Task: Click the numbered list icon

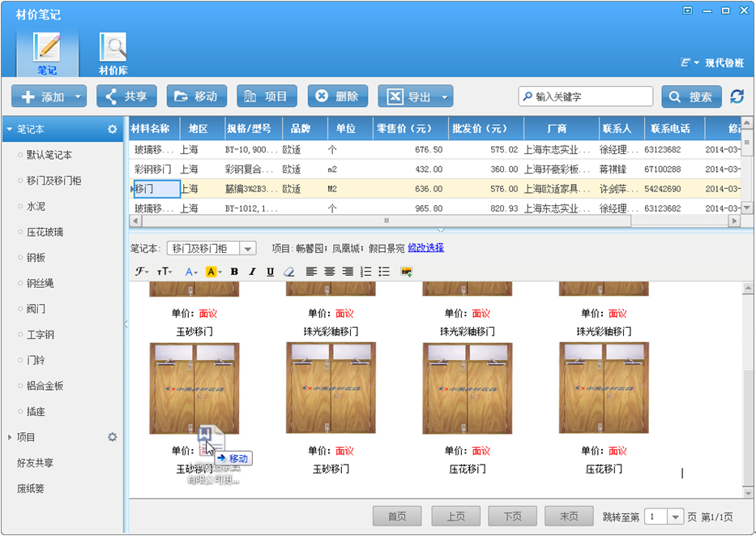Action: (x=366, y=272)
